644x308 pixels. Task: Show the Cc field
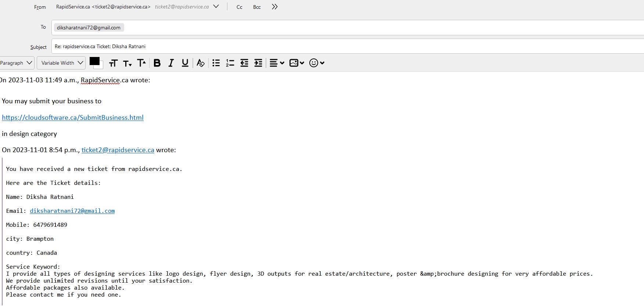(240, 7)
